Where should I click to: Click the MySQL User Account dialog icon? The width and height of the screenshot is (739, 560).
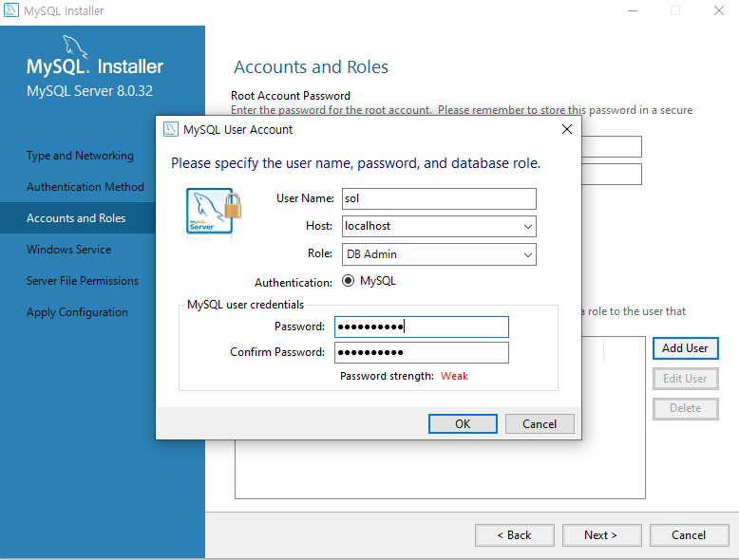click(171, 129)
